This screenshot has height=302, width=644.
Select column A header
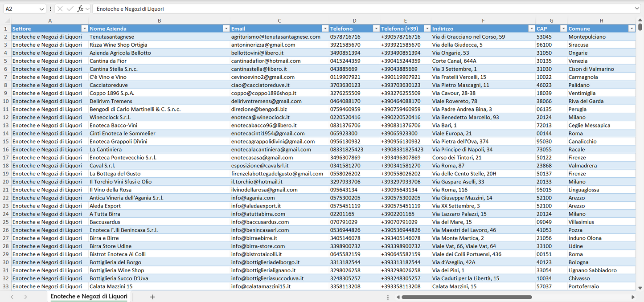tap(50, 20)
